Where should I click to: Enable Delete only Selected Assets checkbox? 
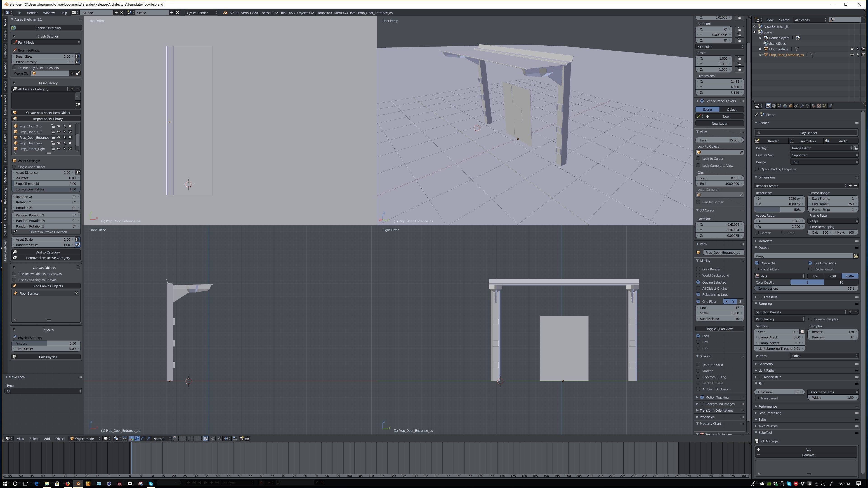coord(14,68)
